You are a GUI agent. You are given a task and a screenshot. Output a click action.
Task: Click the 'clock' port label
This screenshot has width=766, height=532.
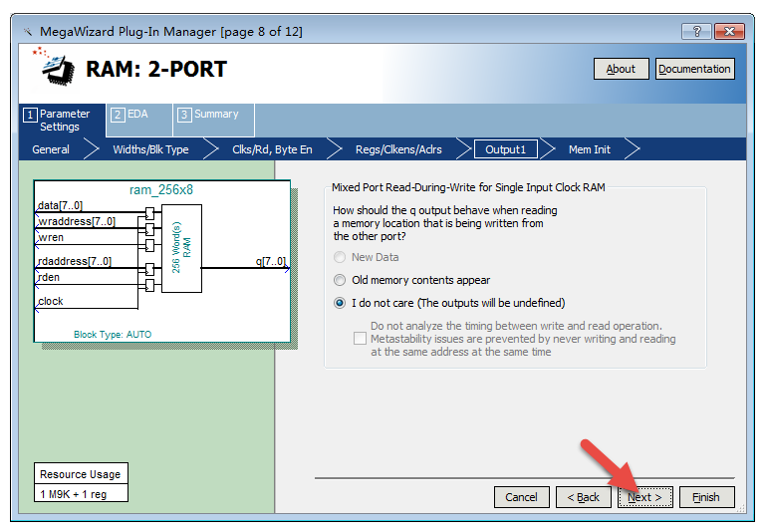[51, 302]
